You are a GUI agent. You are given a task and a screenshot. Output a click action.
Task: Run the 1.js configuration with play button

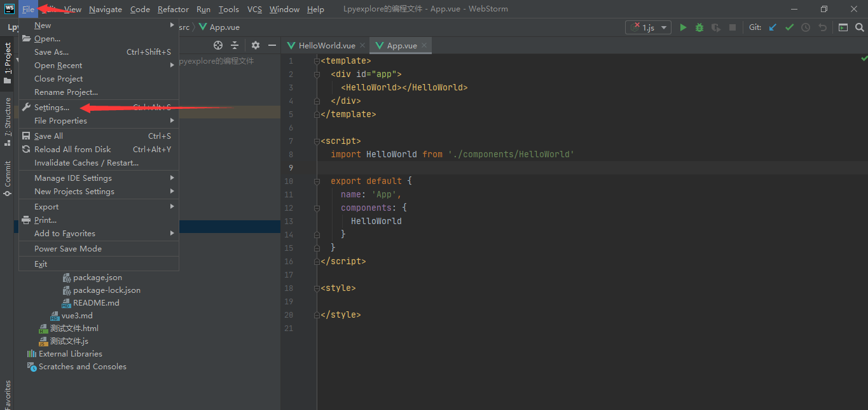tap(683, 27)
